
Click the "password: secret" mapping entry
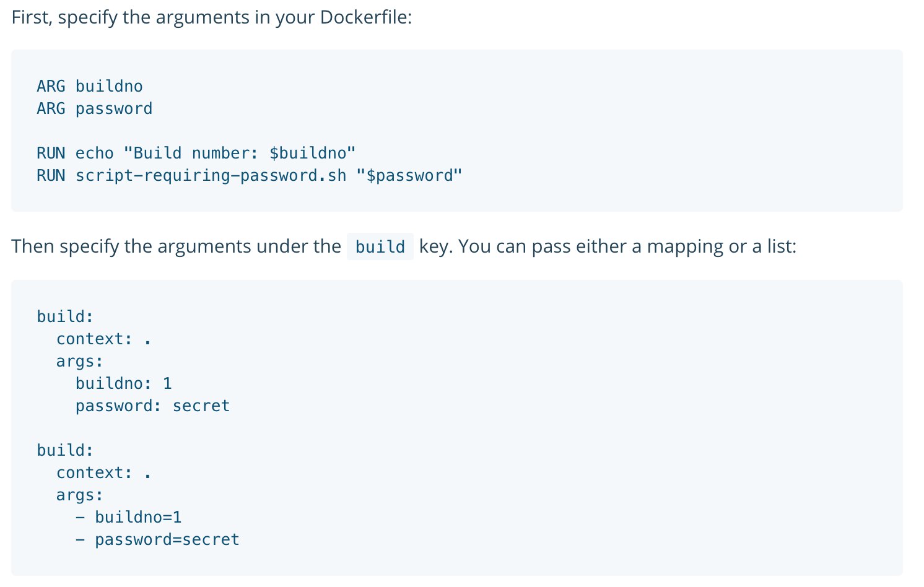pos(152,406)
